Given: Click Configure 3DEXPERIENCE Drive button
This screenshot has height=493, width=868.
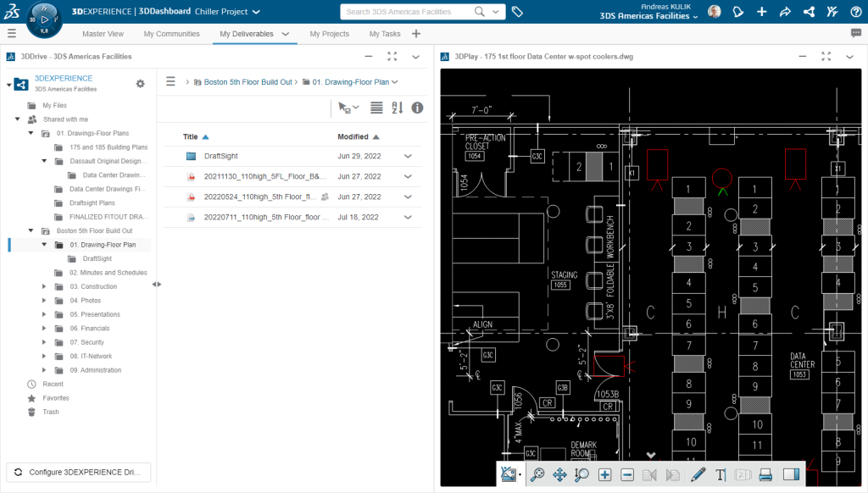Looking at the screenshot, I should [78, 472].
